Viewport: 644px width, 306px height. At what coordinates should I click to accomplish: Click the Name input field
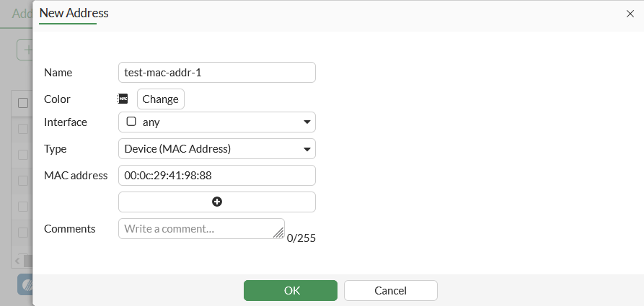[216, 73]
